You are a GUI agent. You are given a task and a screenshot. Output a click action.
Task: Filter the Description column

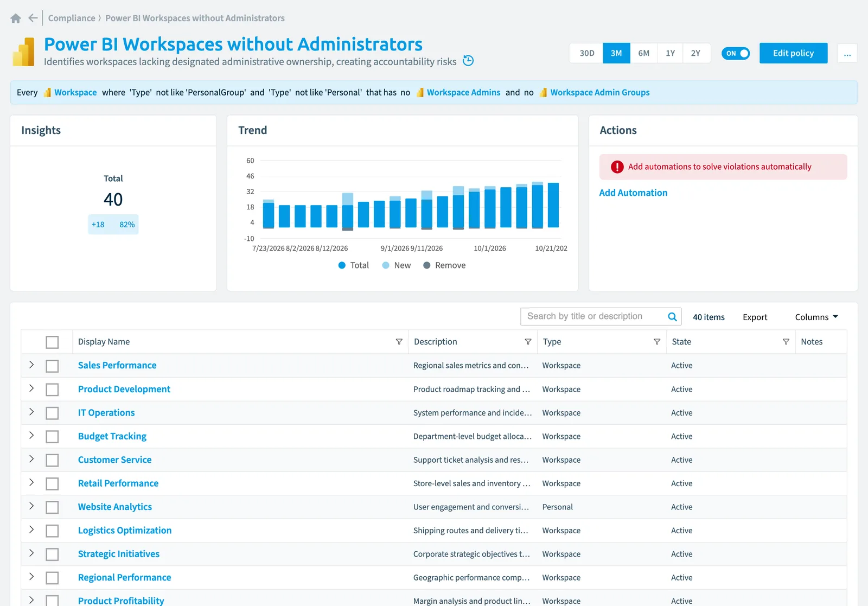(528, 342)
